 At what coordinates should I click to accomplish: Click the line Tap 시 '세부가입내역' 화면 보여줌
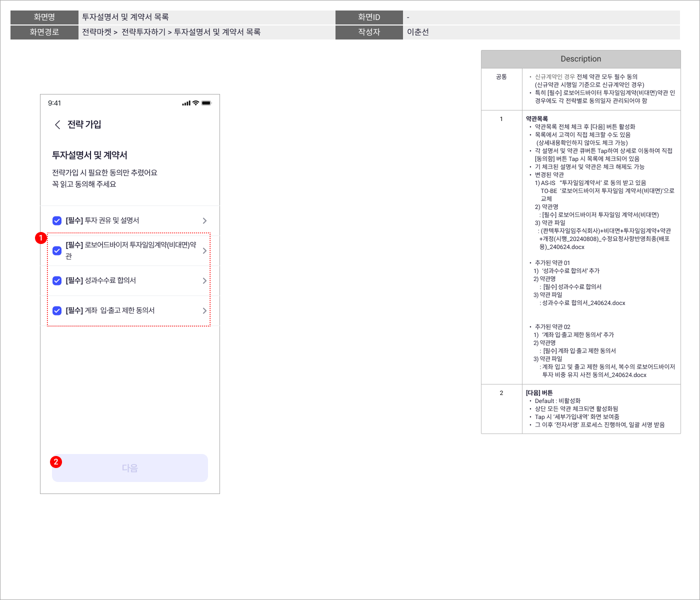click(x=577, y=416)
